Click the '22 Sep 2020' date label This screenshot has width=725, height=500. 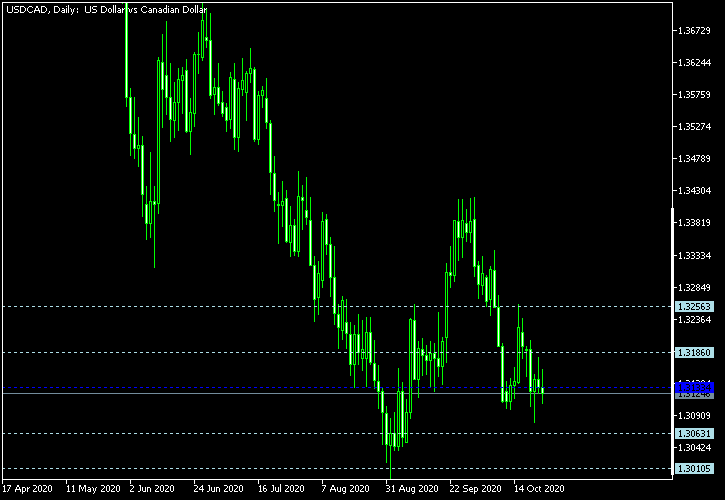(475, 488)
